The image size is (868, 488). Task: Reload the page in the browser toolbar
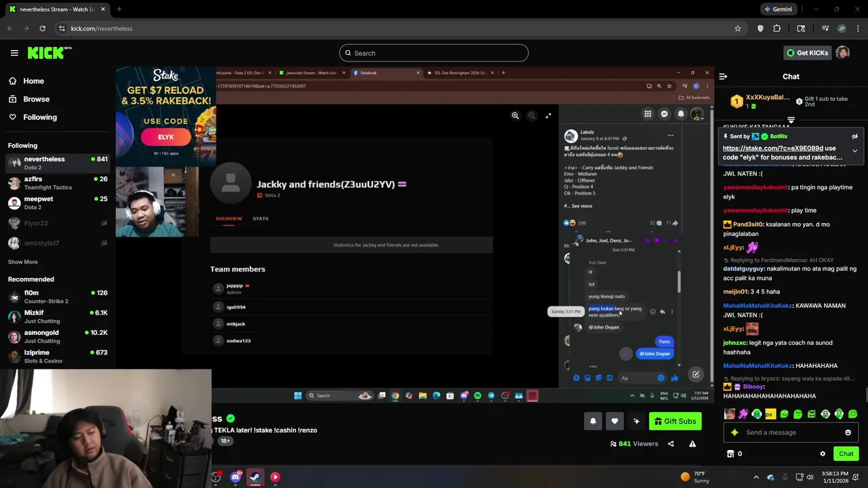[42, 28]
